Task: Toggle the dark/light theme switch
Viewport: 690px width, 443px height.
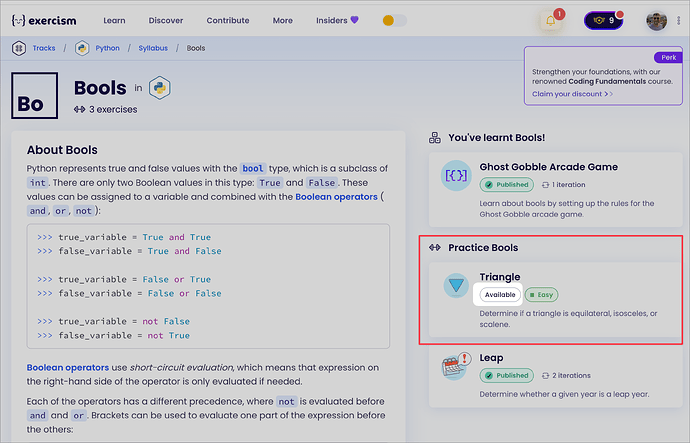Action: tap(394, 20)
